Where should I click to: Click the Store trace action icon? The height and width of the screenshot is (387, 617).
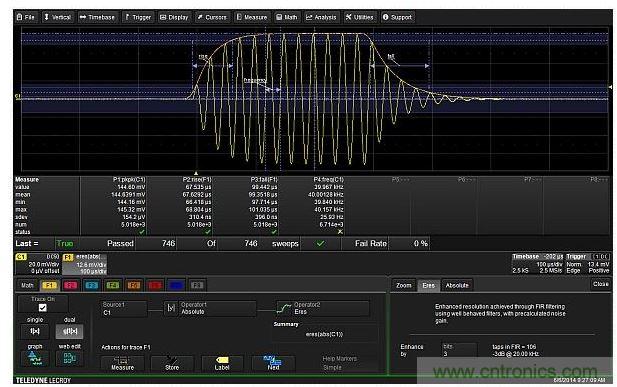pos(172,363)
